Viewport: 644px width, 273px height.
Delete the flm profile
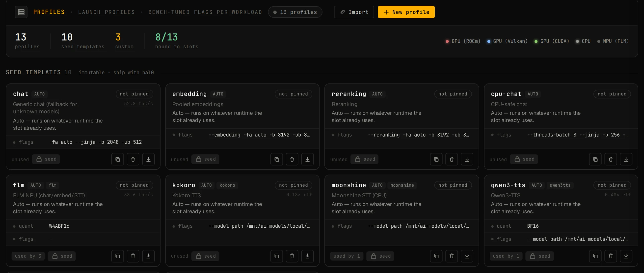(133, 256)
